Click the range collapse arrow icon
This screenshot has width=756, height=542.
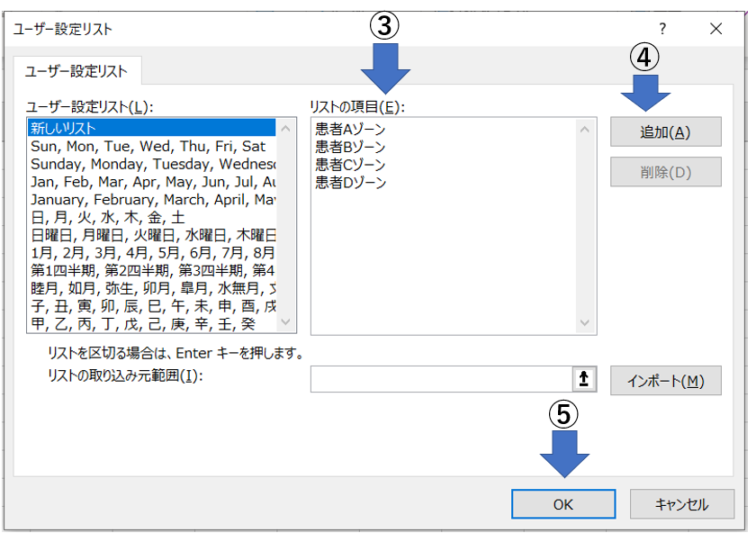pos(584,379)
